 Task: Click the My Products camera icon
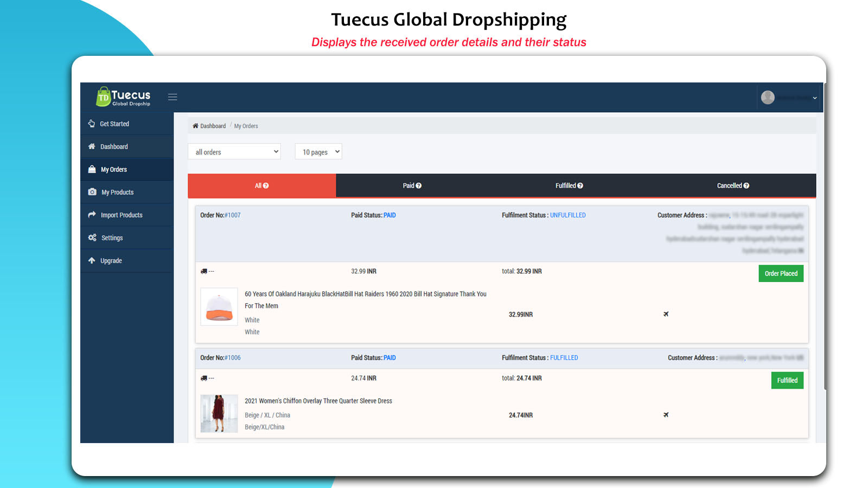click(x=92, y=192)
